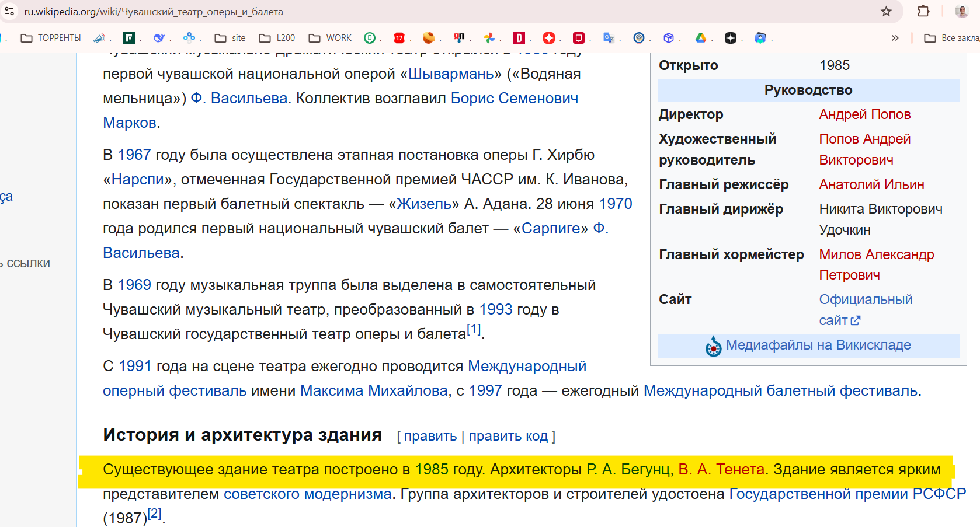Open the L200 bookmarks folder
The height and width of the screenshot is (527, 980).
pyautogui.click(x=277, y=38)
